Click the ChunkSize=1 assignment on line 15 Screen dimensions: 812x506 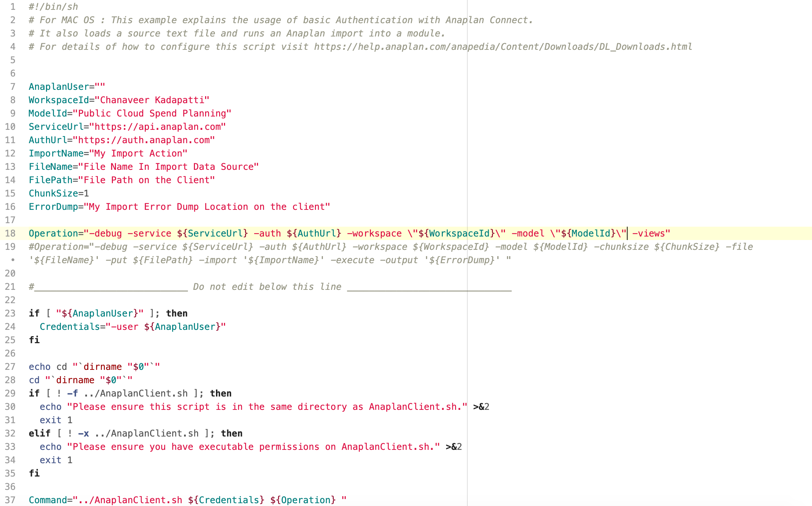coord(59,193)
